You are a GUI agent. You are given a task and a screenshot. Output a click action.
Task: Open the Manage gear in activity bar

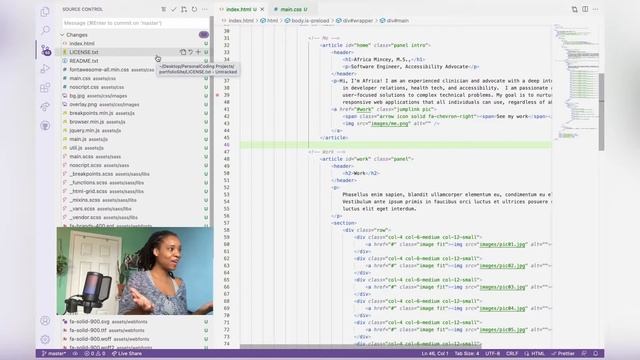point(45,339)
